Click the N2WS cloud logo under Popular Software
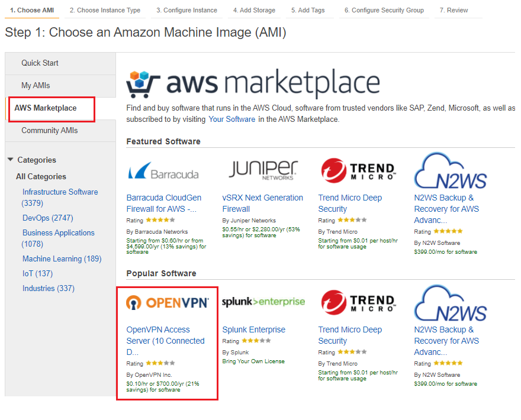Screen dimensions: 521x420 click(x=450, y=302)
